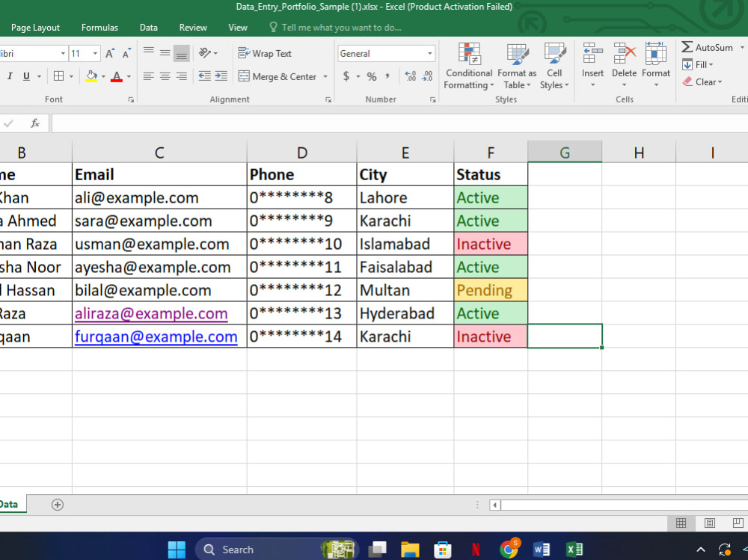Apply comma style
Image resolution: width=748 pixels, height=560 pixels.
coord(387,76)
